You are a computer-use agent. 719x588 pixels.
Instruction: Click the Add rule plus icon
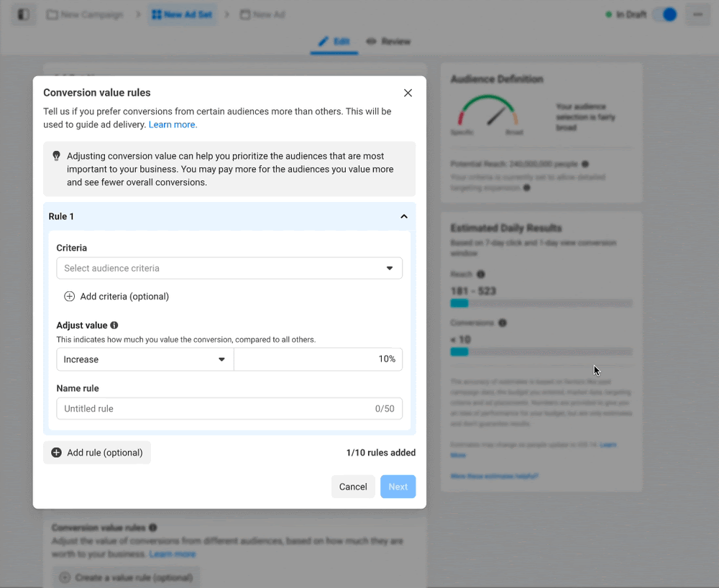click(x=56, y=452)
